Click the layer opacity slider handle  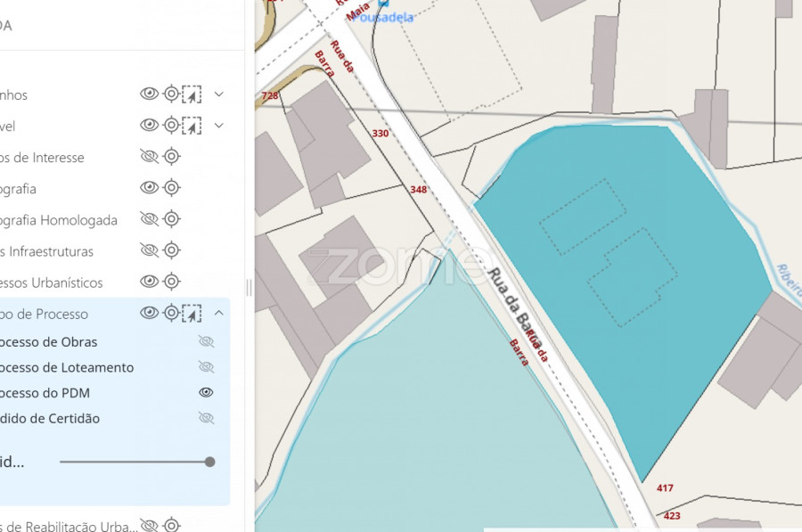[x=209, y=462]
